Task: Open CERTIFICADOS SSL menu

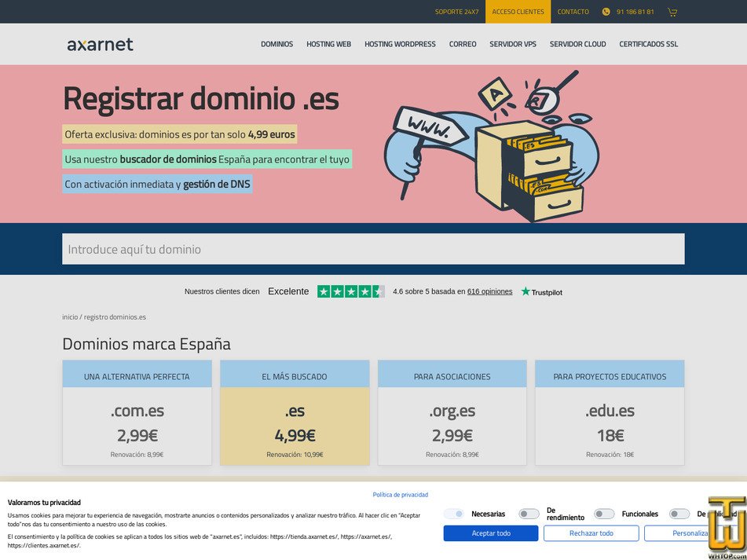Action: [x=648, y=44]
